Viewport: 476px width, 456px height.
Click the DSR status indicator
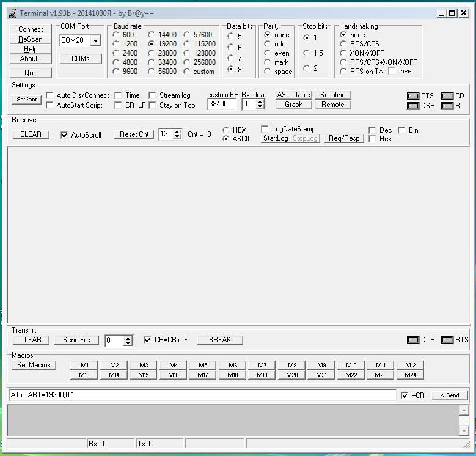(413, 106)
